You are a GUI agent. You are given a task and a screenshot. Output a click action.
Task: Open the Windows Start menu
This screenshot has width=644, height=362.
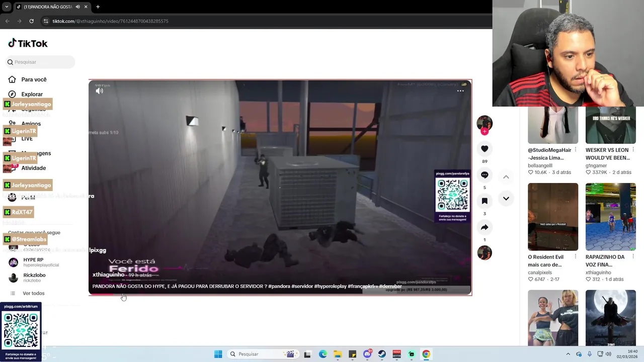click(218, 354)
